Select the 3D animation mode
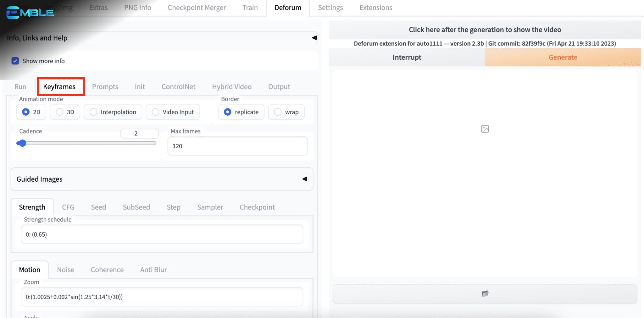644x318 pixels. [65, 112]
